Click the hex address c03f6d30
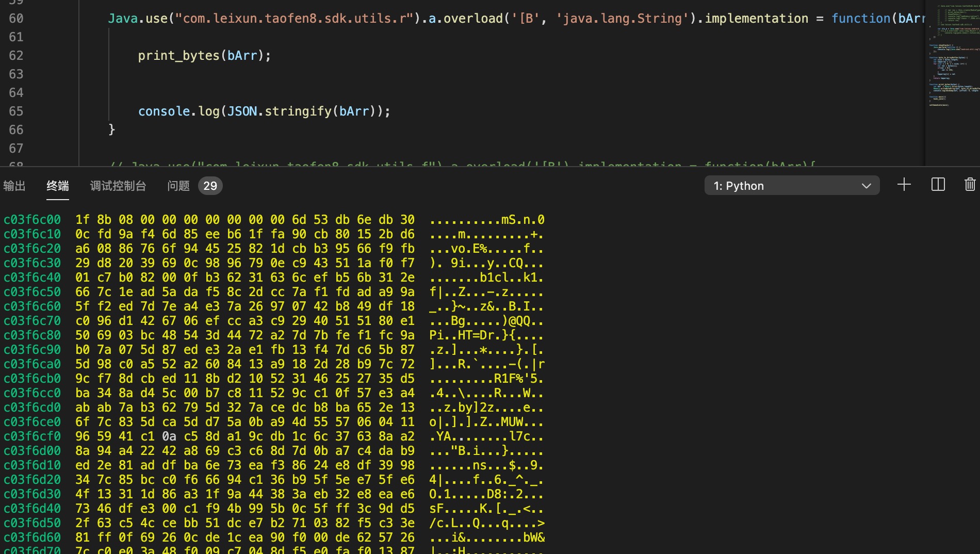 tap(32, 494)
